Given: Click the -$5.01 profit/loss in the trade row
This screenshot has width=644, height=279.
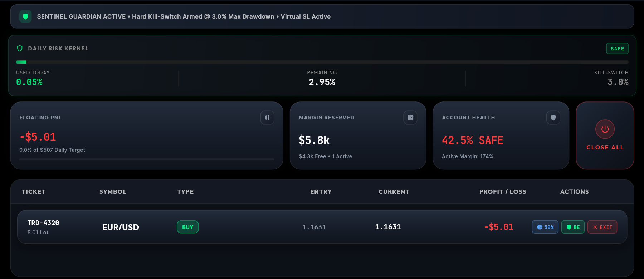Looking at the screenshot, I should (x=499, y=227).
